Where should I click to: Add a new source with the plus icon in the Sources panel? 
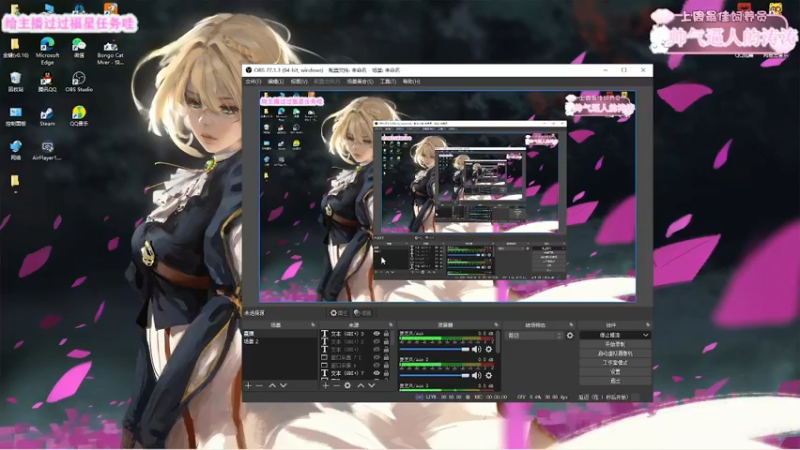(326, 386)
